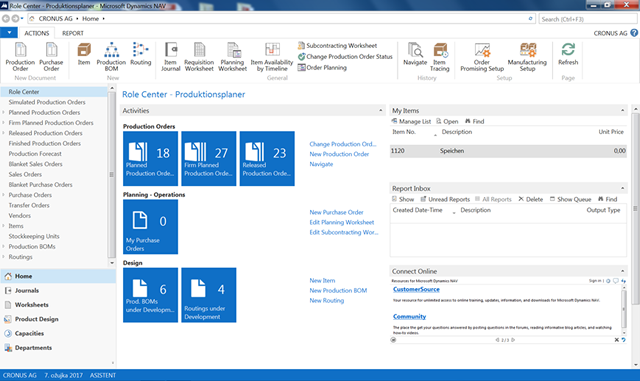Viewport: 640px width, 381px height.
Task: Open the CustomerSource link
Action: pyautogui.click(x=416, y=289)
